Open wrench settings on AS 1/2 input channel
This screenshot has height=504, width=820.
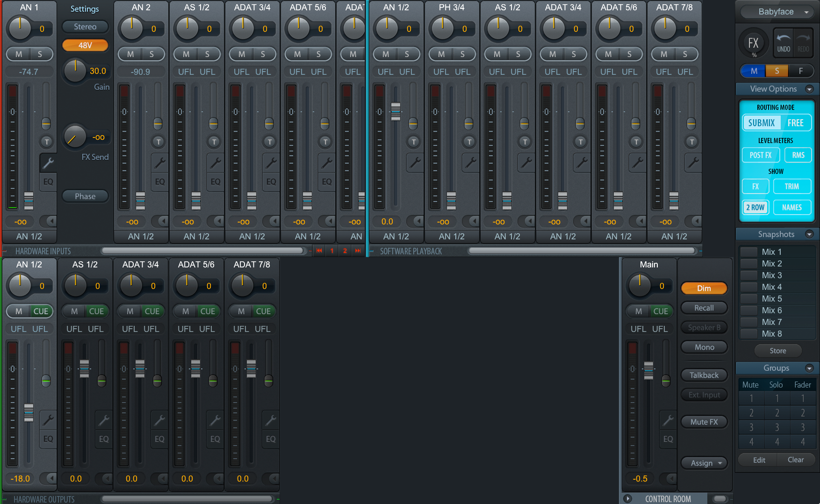[x=215, y=163]
